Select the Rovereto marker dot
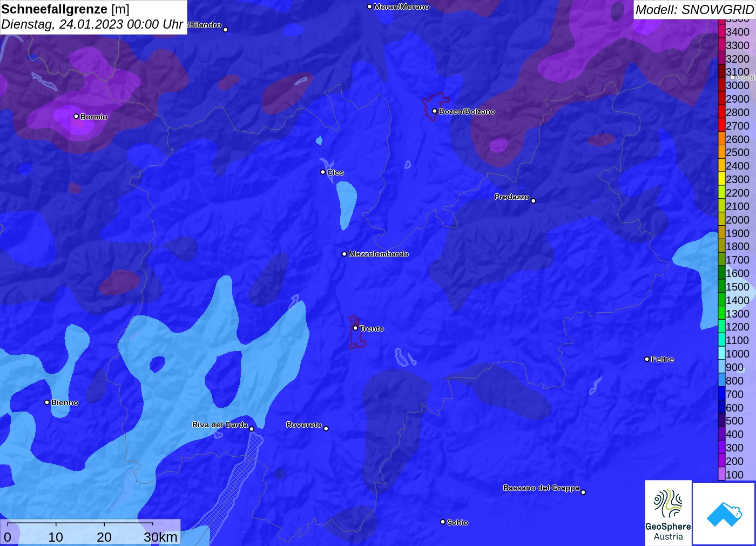The width and height of the screenshot is (756, 546). 326,429
